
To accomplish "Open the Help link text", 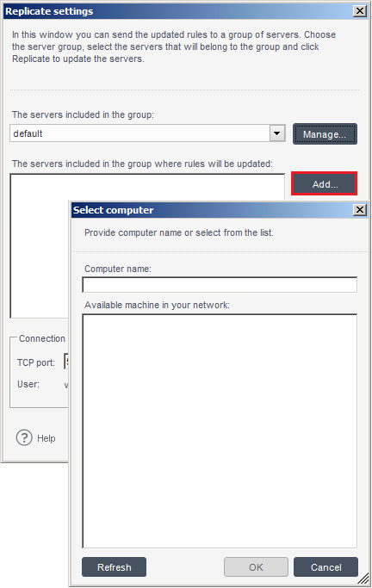I will [x=46, y=438].
